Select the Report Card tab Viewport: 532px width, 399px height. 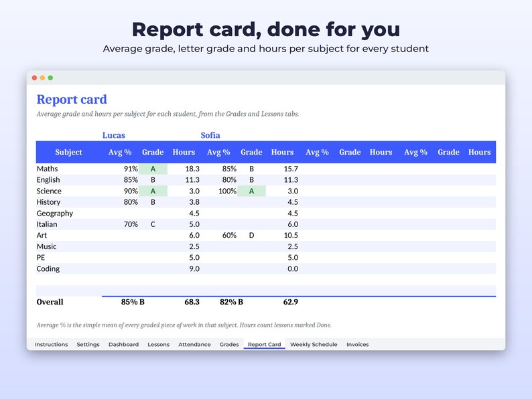(264, 344)
